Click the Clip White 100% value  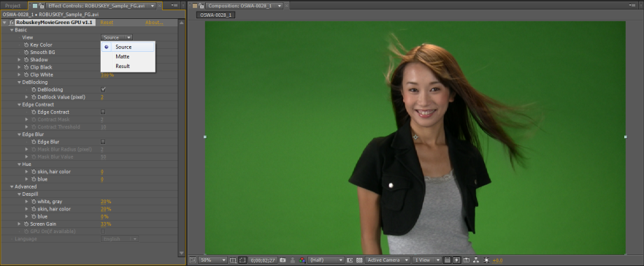[107, 75]
